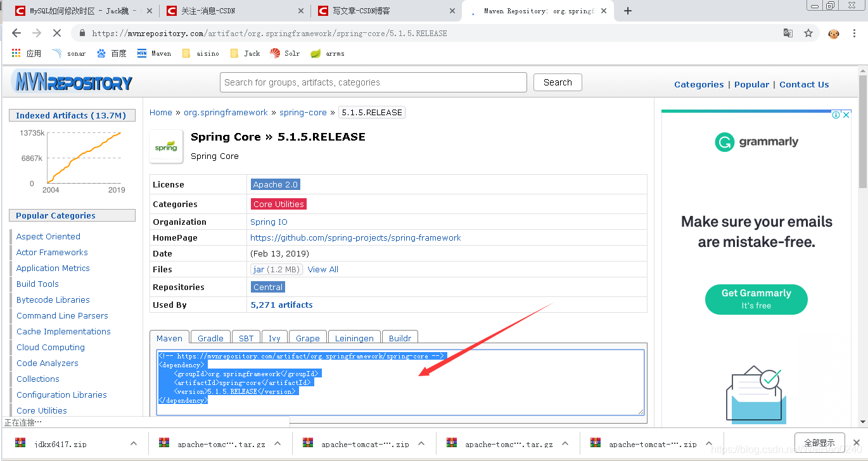Viewport: 868px width, 461px height.
Task: Click site security lock icon
Action: (82, 33)
